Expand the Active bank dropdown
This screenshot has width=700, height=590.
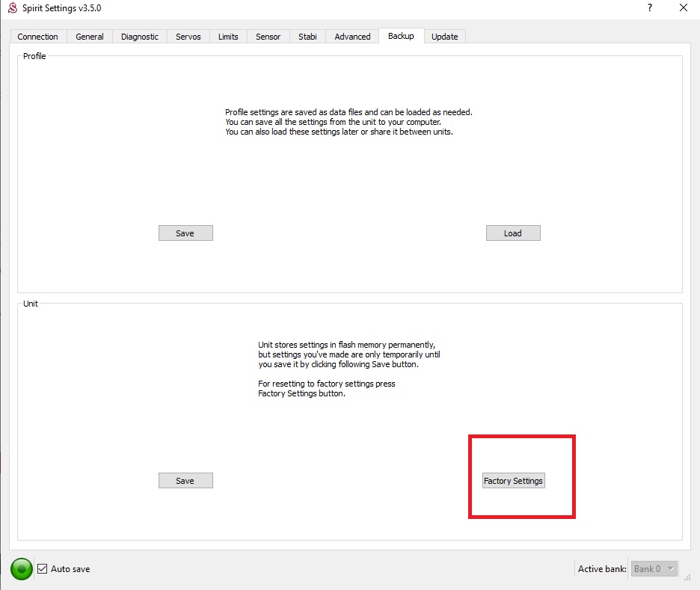(x=654, y=569)
